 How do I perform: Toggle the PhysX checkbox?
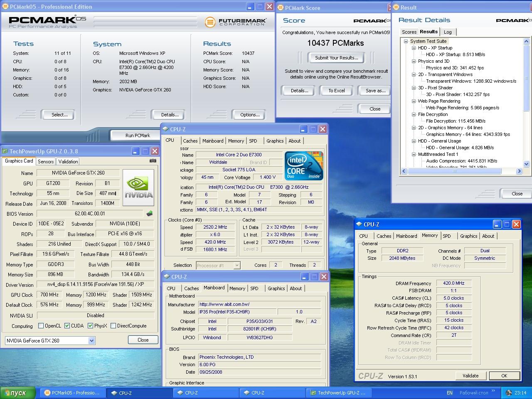click(x=90, y=326)
